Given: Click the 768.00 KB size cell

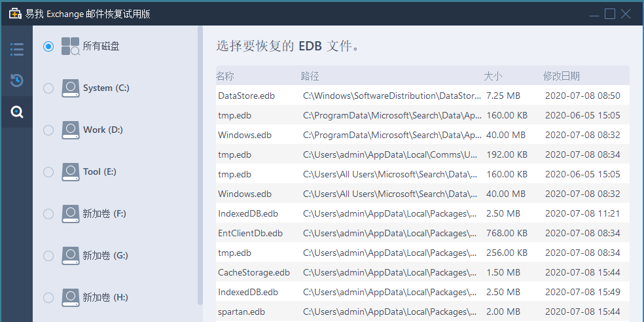Looking at the screenshot, I should point(507,233).
